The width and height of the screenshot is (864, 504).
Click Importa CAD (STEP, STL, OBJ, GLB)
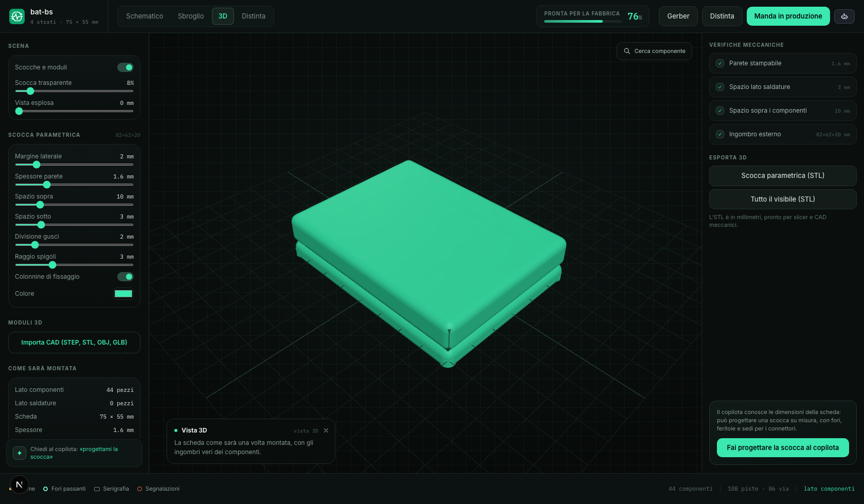click(x=74, y=343)
